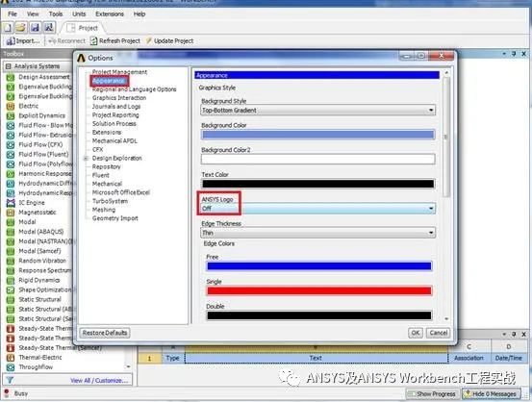Open the File menu

pyautogui.click(x=13, y=13)
